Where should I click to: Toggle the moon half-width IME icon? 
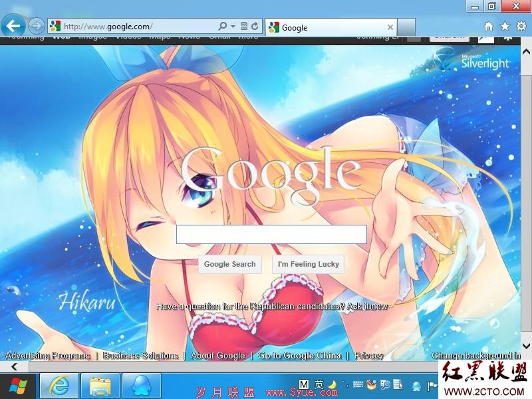[x=332, y=384]
